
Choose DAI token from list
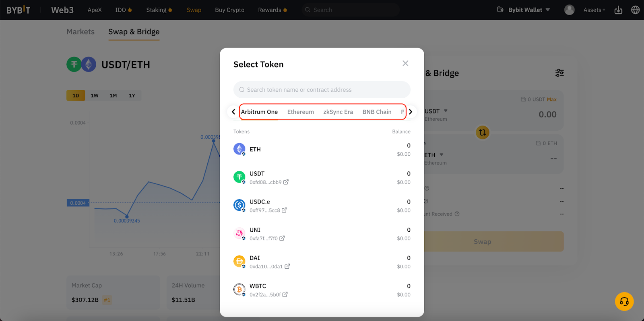click(322, 262)
